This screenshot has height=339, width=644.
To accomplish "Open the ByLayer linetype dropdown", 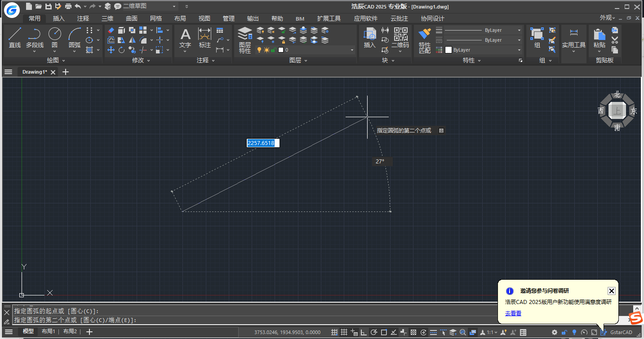I will click(519, 40).
